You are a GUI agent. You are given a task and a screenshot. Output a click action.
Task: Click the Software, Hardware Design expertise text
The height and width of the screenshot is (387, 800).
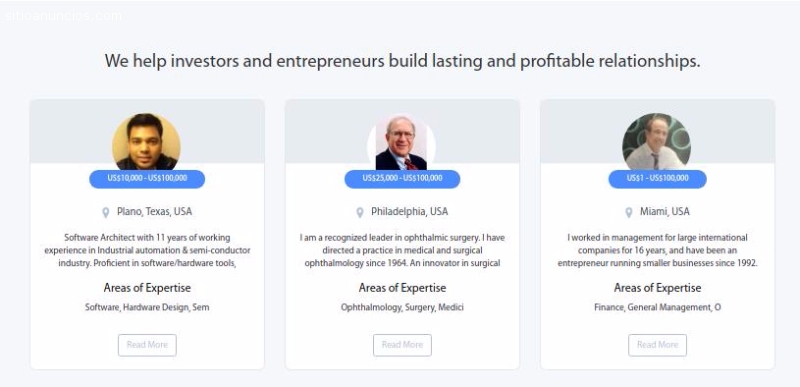pyautogui.click(x=147, y=307)
